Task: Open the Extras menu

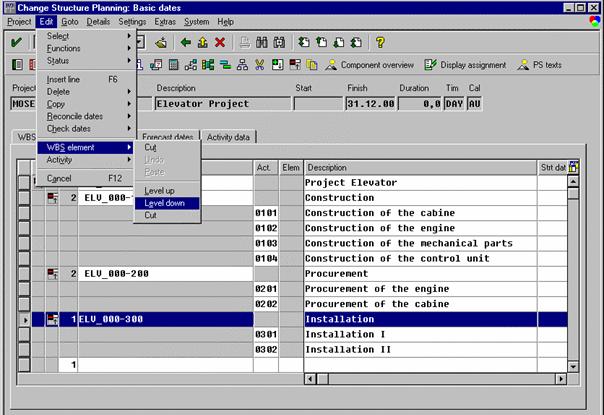Action: coord(165,22)
